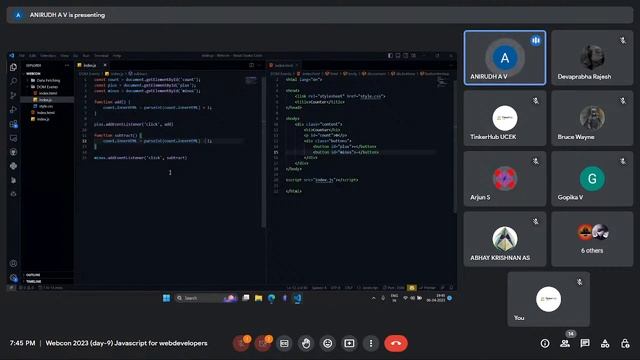Close the index.js editor tab
This screenshot has width=640, height=360.
click(105, 65)
